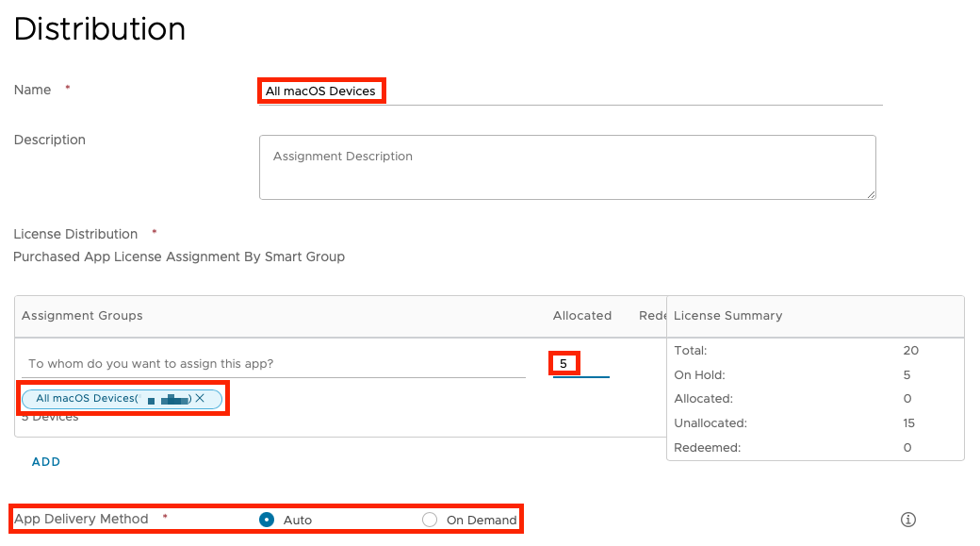Select the Auto app delivery method

coord(267,519)
